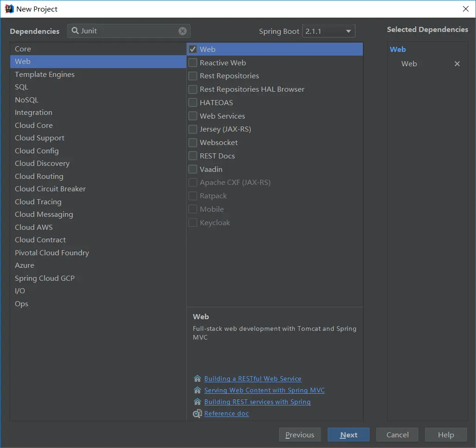Choose Cloud Contract category
This screenshot has height=448, width=476.
pyautogui.click(x=98, y=240)
